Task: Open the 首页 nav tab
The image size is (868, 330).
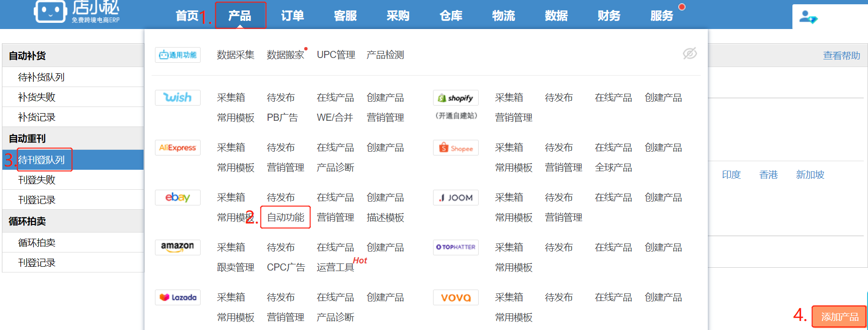Action: click(x=187, y=16)
